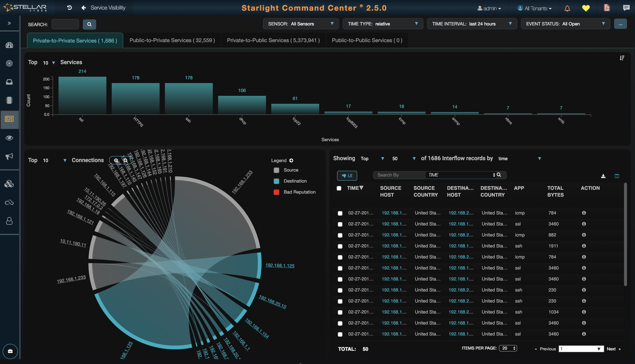
Task: Toggle the select-all checkbox in table header
Action: coord(339,188)
